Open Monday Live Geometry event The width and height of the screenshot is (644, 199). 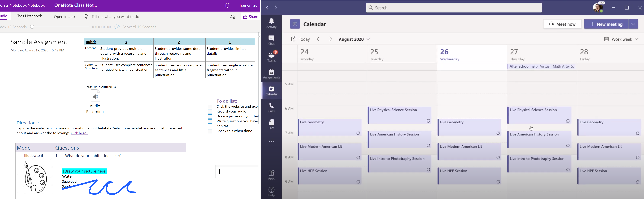pyautogui.click(x=330, y=127)
